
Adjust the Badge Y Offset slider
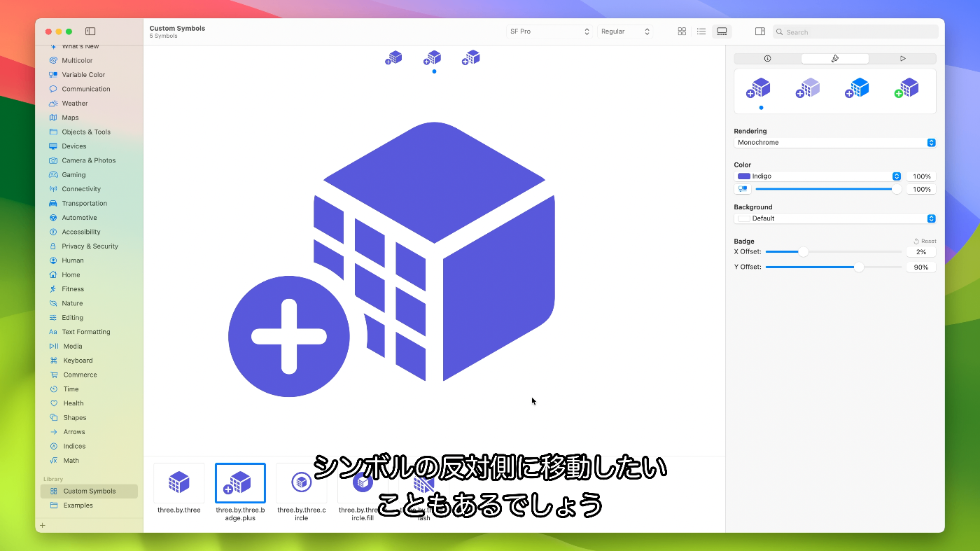(834, 267)
